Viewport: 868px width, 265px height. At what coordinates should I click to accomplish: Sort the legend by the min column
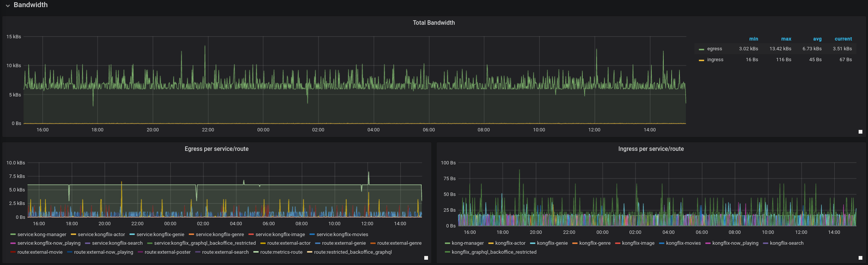pyautogui.click(x=753, y=39)
